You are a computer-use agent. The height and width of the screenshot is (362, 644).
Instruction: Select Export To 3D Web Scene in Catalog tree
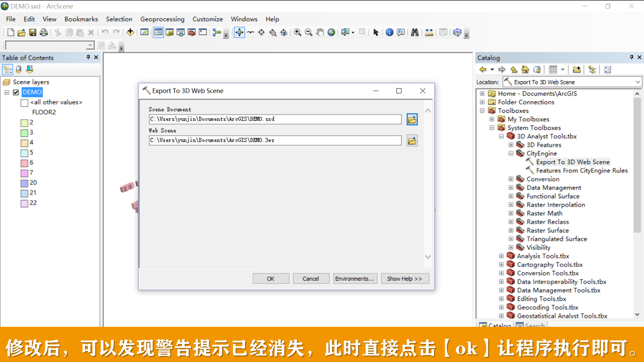tap(573, 162)
